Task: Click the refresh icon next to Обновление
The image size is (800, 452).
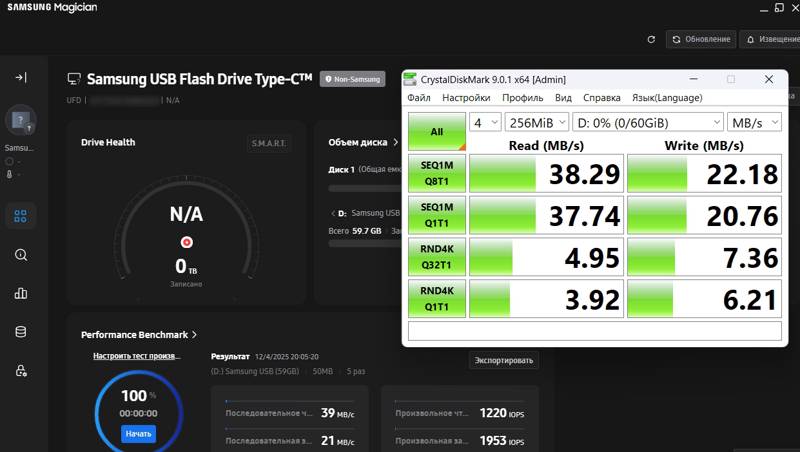Action: pos(652,39)
